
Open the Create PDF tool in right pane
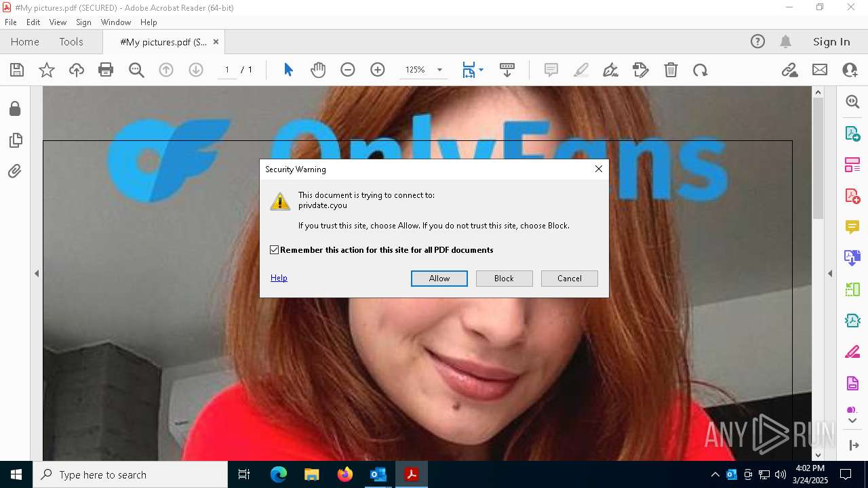(852, 196)
